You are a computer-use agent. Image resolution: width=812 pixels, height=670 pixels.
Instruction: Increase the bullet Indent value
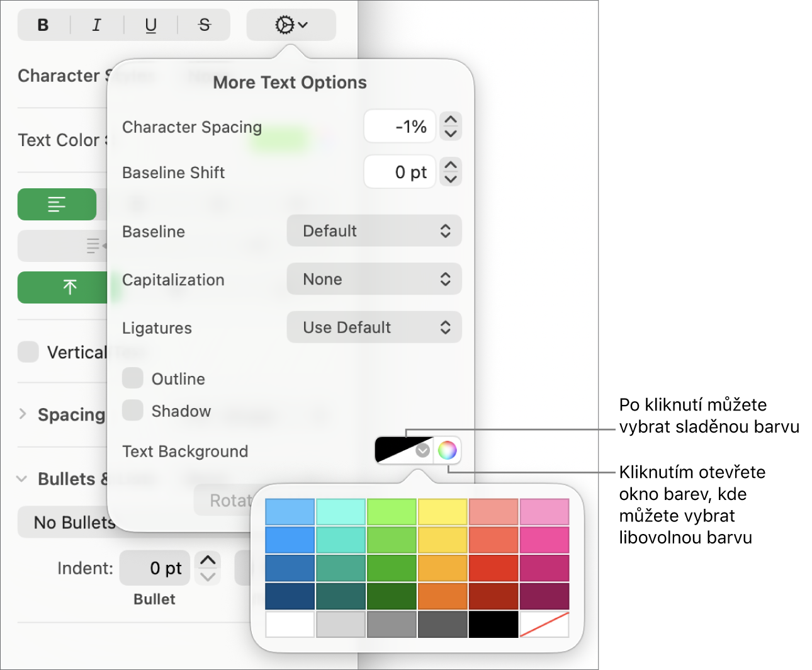click(x=208, y=560)
